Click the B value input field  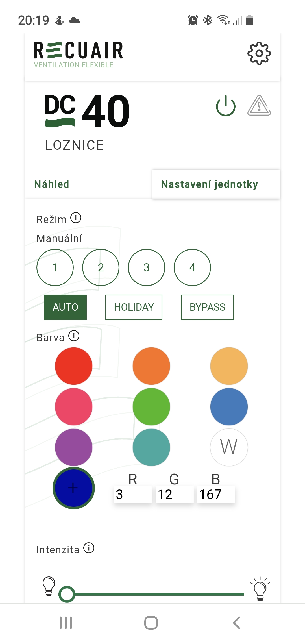pyautogui.click(x=216, y=494)
